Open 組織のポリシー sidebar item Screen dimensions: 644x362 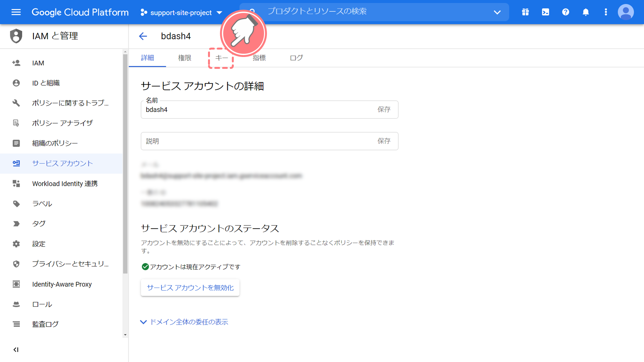coord(61,143)
